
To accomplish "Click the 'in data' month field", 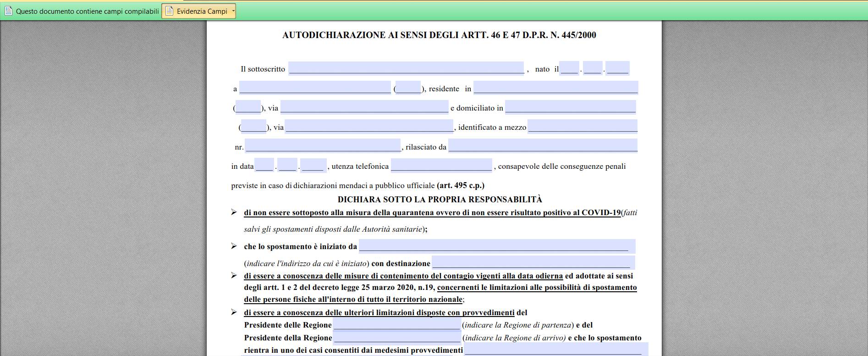I will click(287, 165).
